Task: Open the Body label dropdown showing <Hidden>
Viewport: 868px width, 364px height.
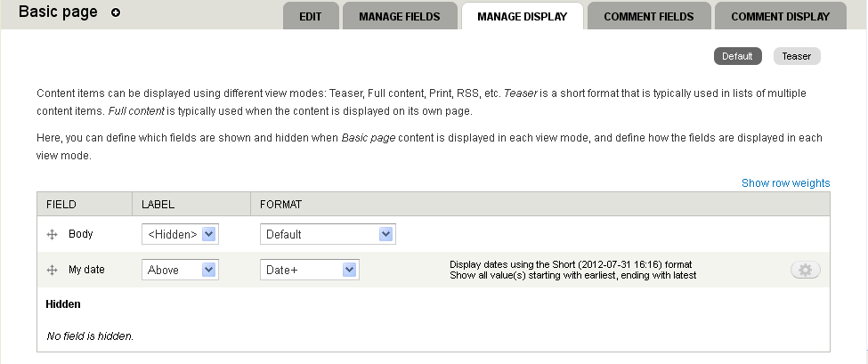Action: 180,234
